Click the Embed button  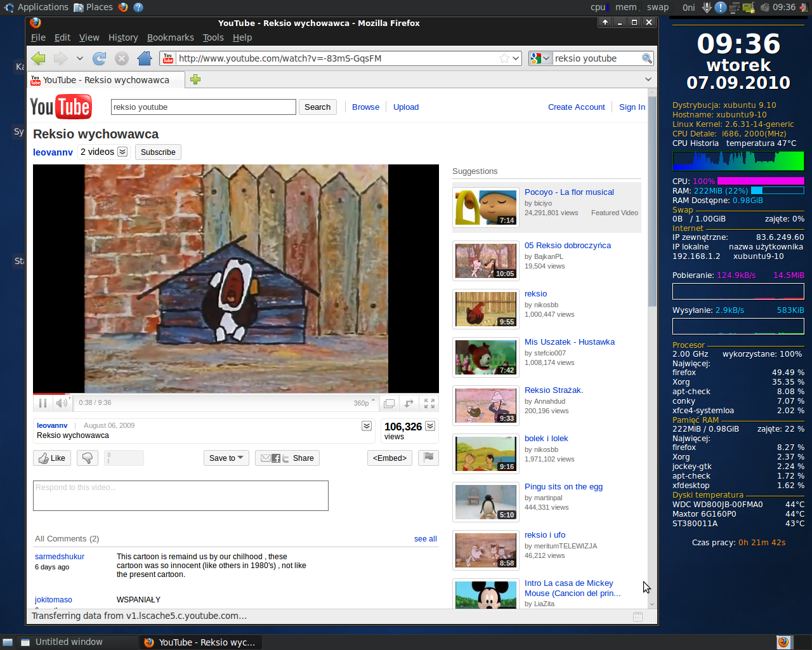tap(390, 458)
